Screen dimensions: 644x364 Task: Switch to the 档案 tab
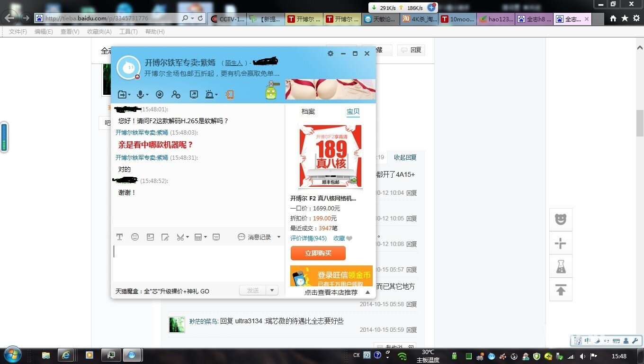click(308, 111)
